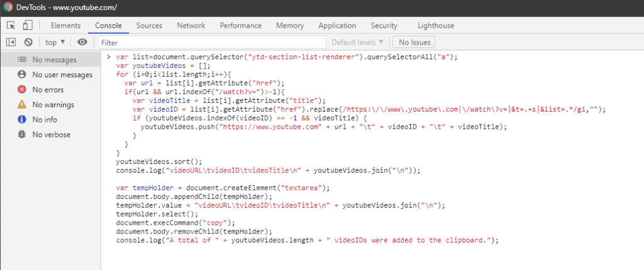The image size is (644, 270).
Task: Click the yellow warning triangle icon
Action: point(22,104)
